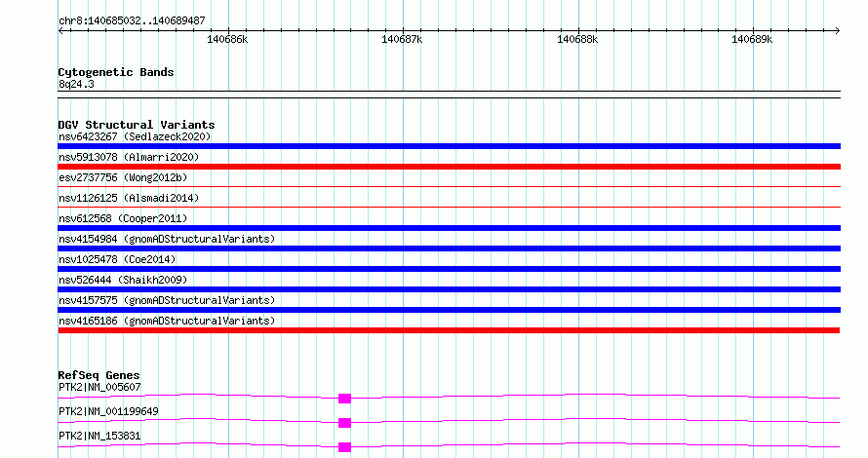The height and width of the screenshot is (458, 868).
Task: Open variant nsv612568 (Cooper2011) label
Action: (123, 218)
